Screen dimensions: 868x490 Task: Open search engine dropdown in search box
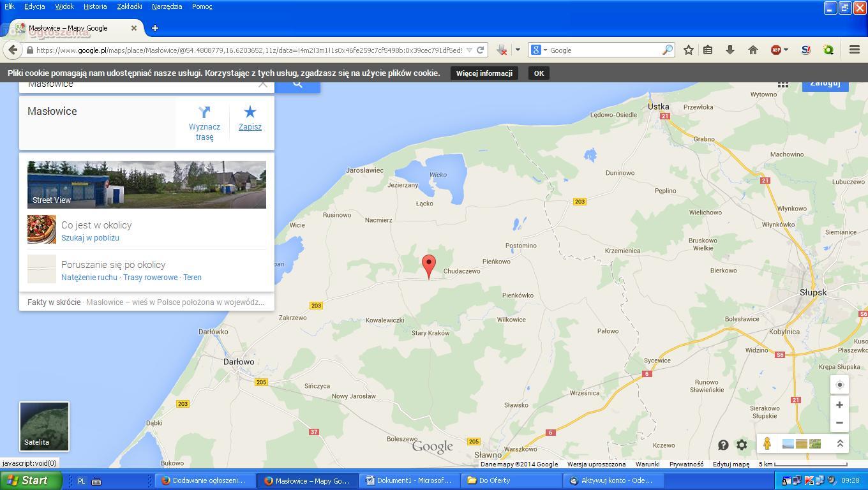[x=544, y=50]
